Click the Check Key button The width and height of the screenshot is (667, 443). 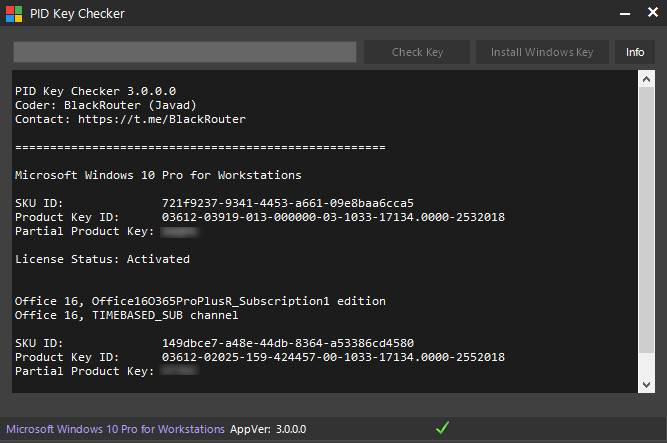(417, 52)
